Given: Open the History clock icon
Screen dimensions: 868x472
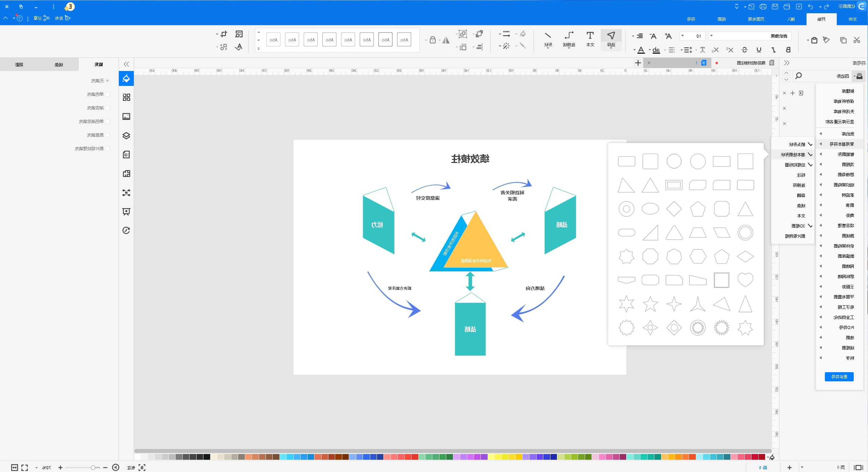Looking at the screenshot, I should (126, 231).
